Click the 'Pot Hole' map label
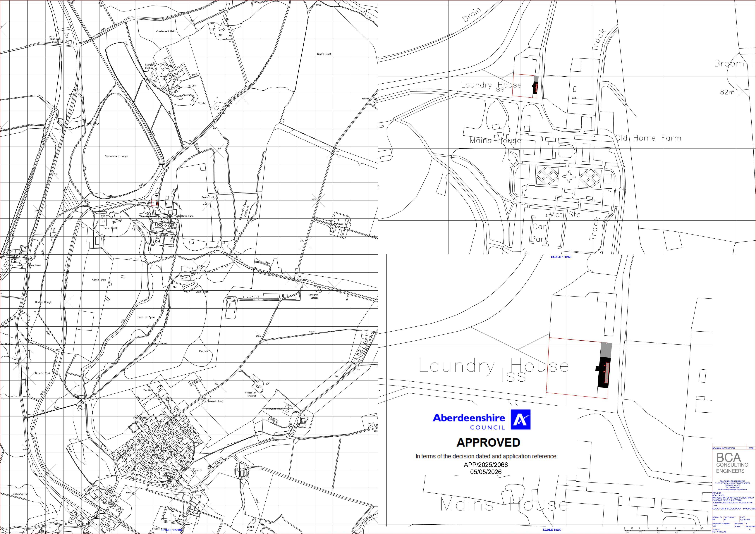The image size is (756, 534). tap(203, 351)
